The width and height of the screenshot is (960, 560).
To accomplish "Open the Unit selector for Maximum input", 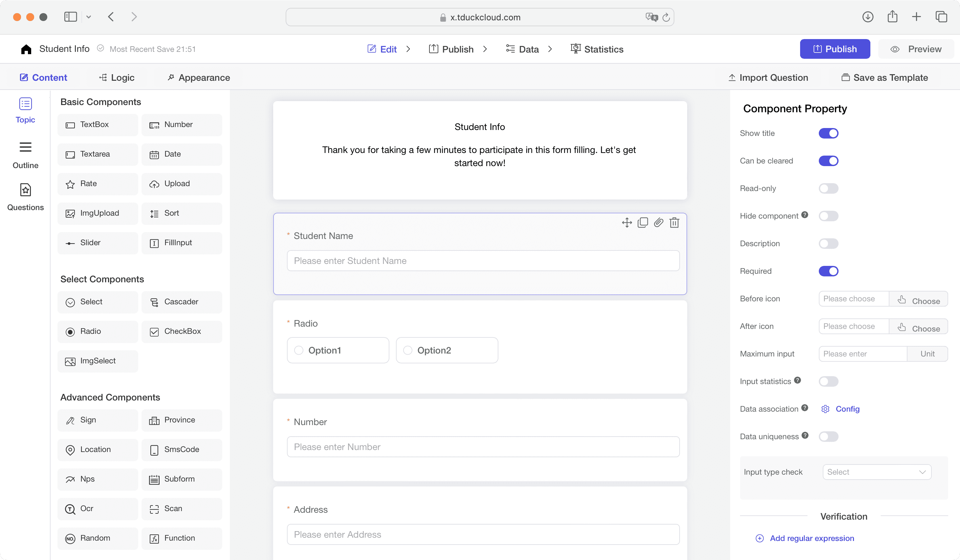I will (x=927, y=354).
